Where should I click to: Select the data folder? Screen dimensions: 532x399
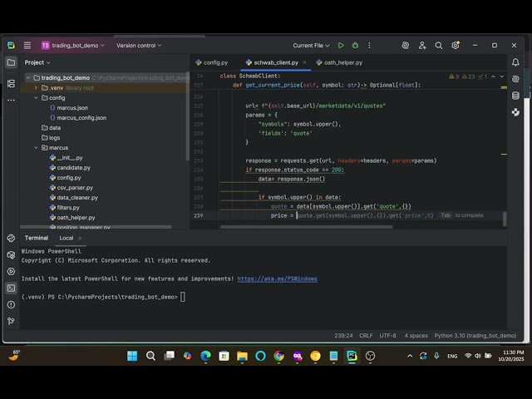(51, 128)
